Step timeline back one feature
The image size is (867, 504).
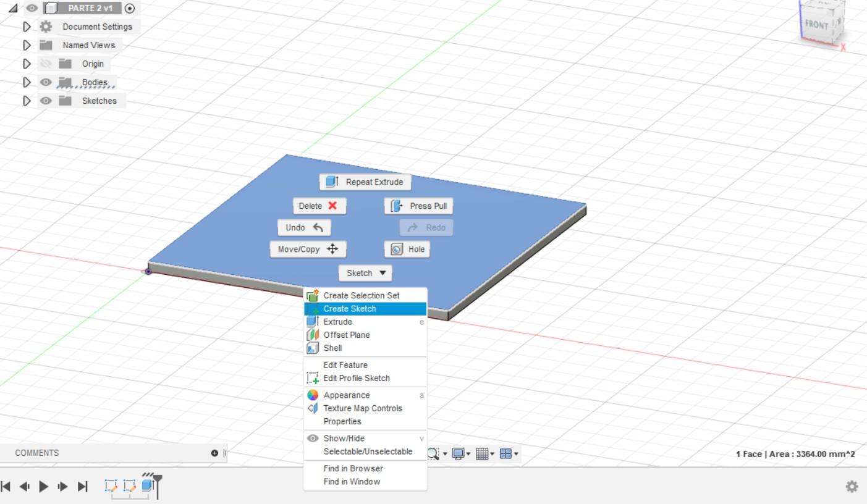(x=25, y=487)
